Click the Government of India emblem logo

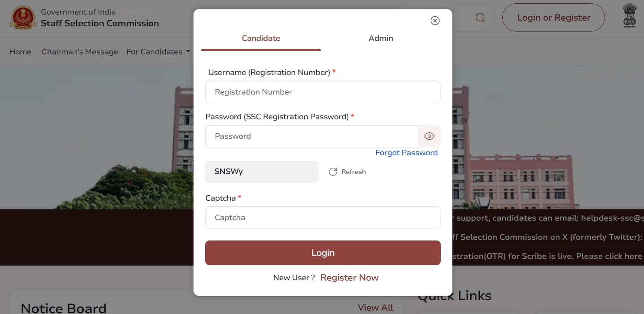[x=23, y=17]
